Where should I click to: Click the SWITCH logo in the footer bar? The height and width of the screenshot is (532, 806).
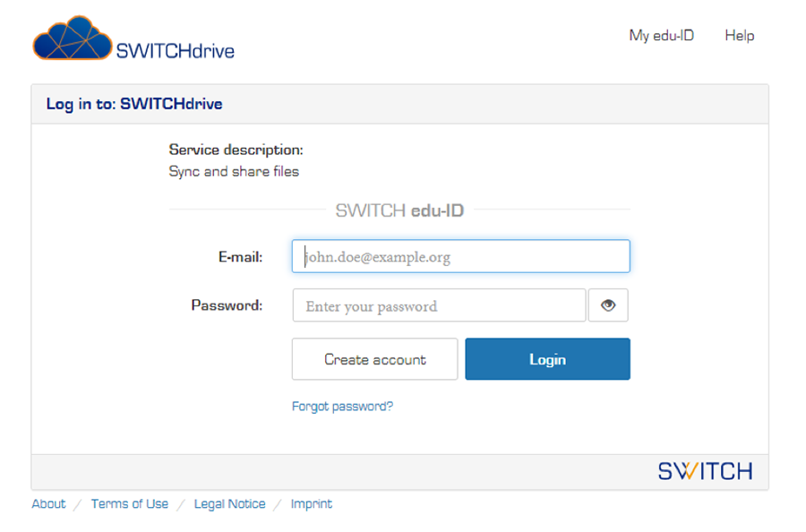(x=705, y=471)
